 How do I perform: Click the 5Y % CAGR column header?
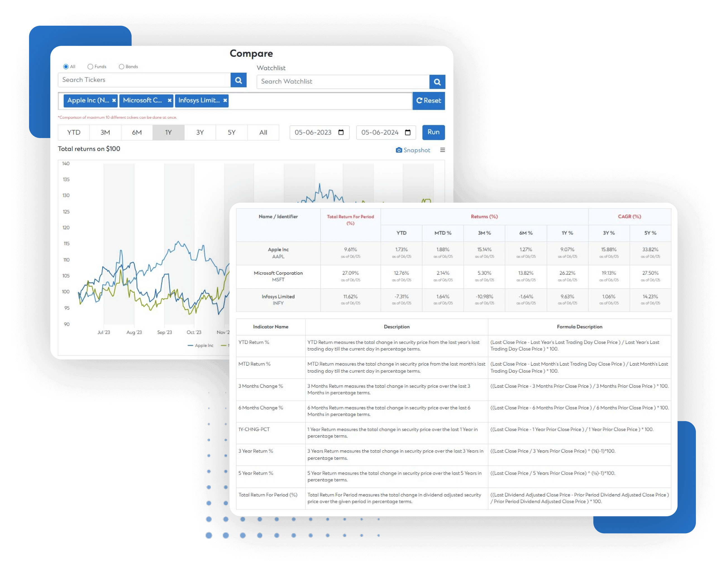(650, 233)
